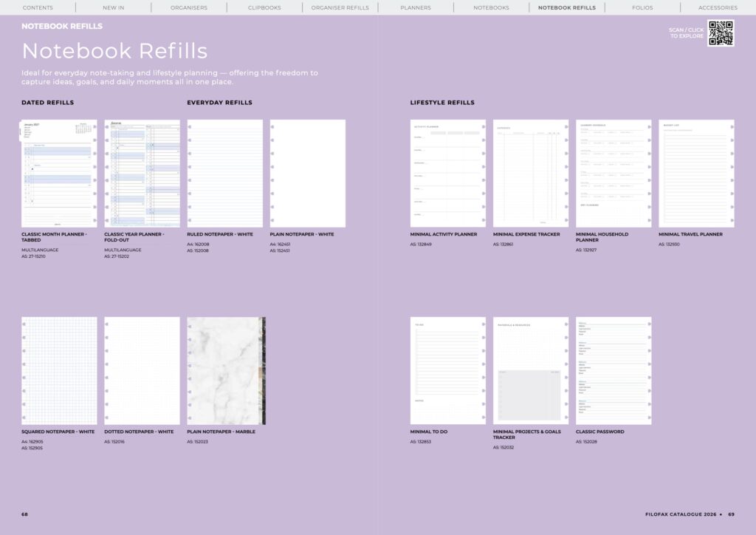Jump to the Folios section

[642, 7]
